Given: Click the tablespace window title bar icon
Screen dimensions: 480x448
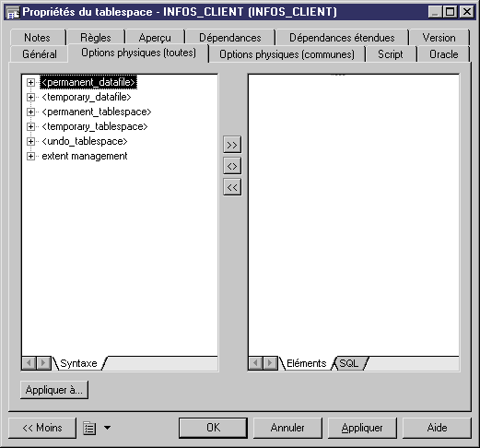Looking at the screenshot, I should 13,13.
